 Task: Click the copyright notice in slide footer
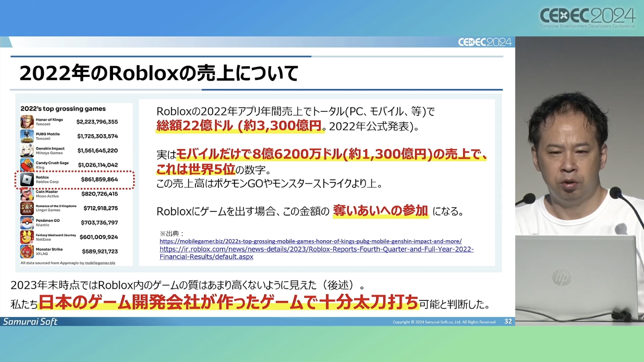444,322
